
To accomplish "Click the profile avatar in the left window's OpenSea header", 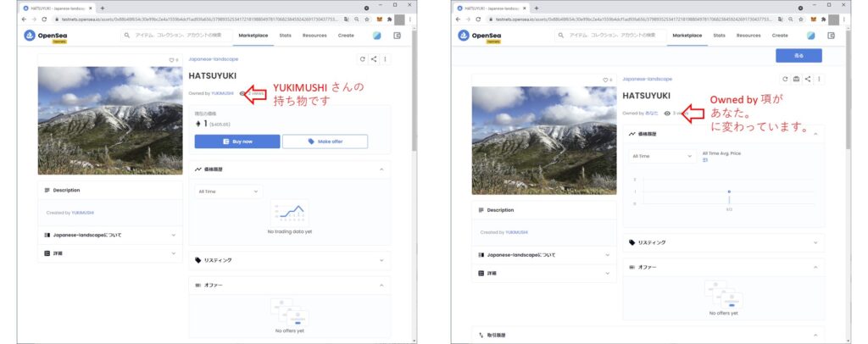I will [x=377, y=36].
